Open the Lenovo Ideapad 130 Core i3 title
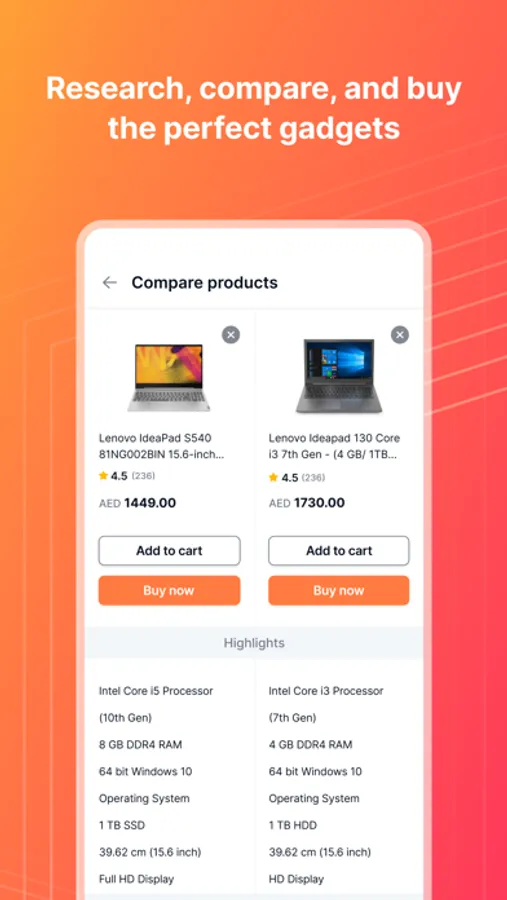The image size is (507, 900). point(334,447)
